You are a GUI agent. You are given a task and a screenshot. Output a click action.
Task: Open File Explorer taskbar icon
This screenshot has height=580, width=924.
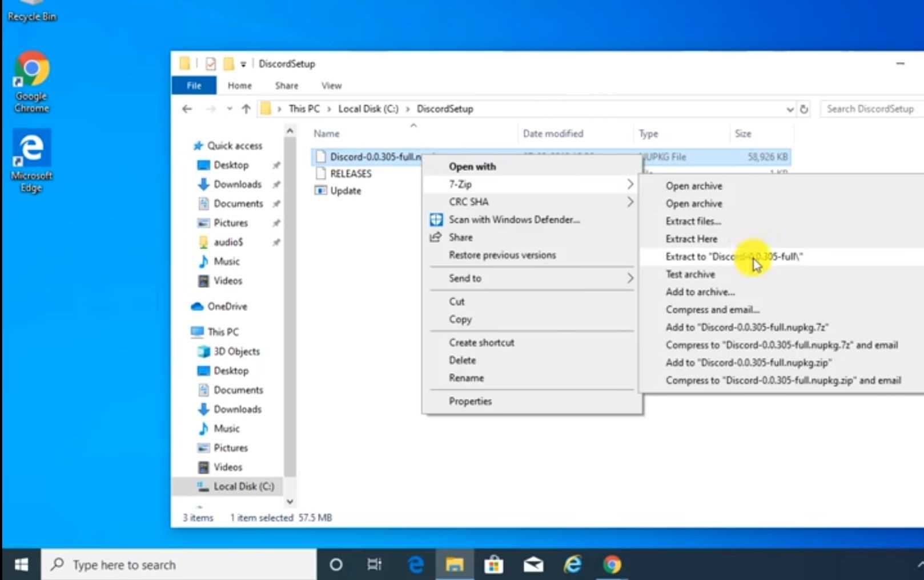pos(455,565)
